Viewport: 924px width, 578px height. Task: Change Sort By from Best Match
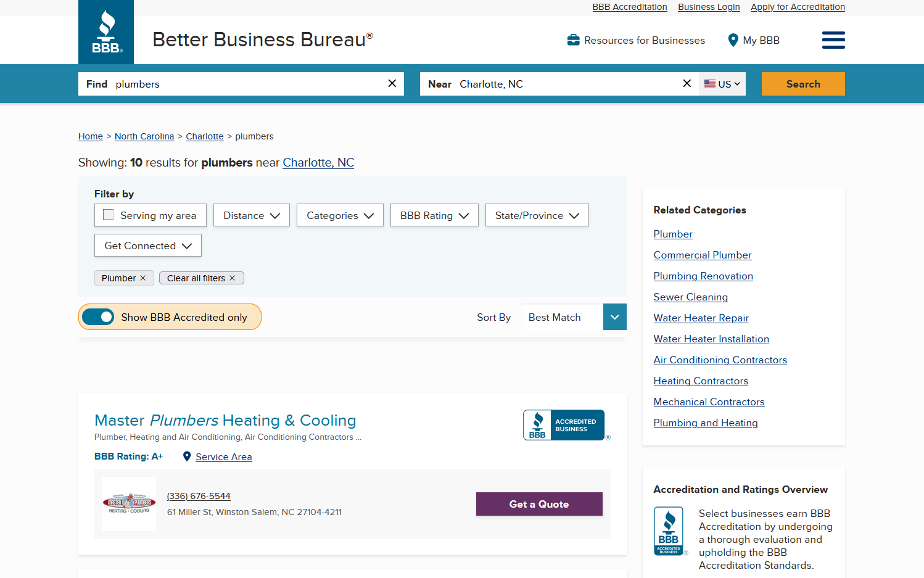tap(573, 316)
